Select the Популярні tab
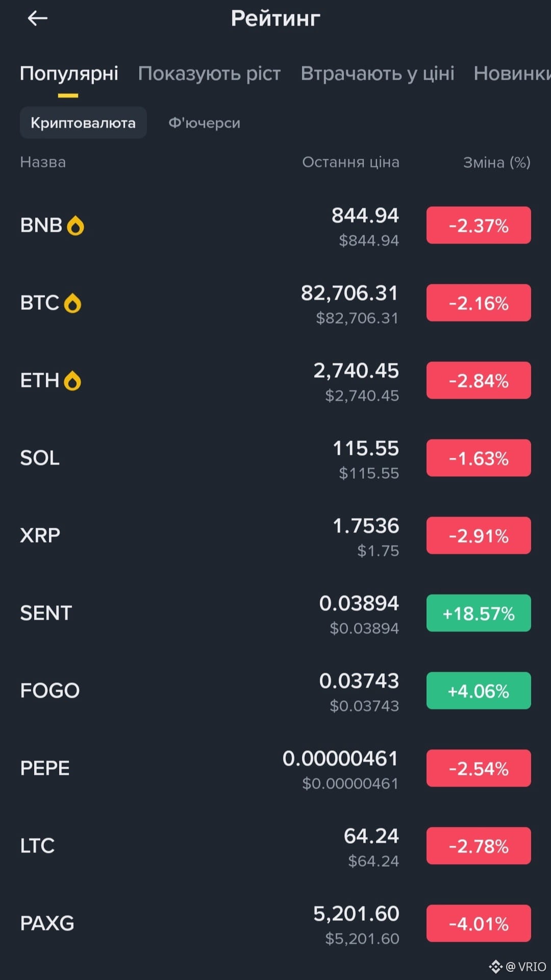The height and width of the screenshot is (980, 551). (69, 73)
